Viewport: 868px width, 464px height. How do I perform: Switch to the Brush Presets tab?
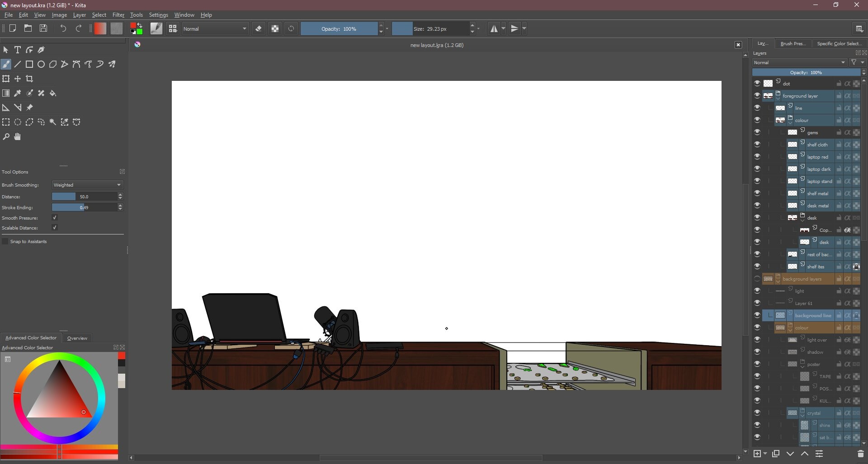(x=793, y=43)
